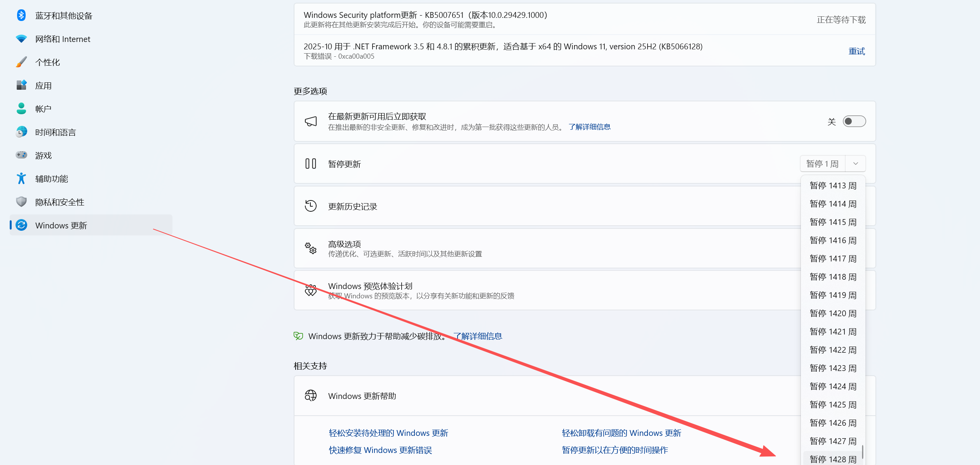Toggle get latest updates switch
Image resolution: width=980 pixels, height=465 pixels.
click(x=854, y=122)
